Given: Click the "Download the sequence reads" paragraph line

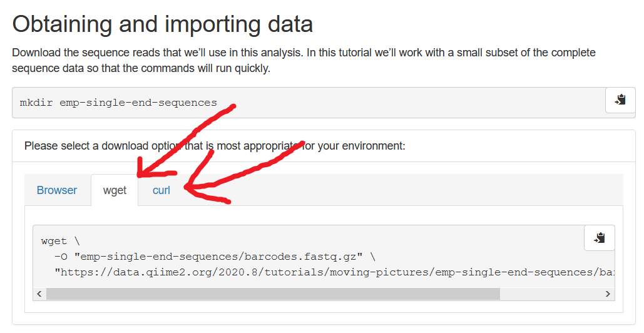Looking at the screenshot, I should point(304,53).
